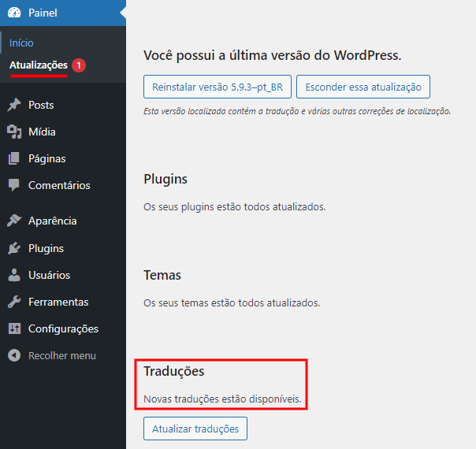This screenshot has height=449, width=476.
Task: Click the Painel dashboard gauge icon
Action: tap(14, 13)
